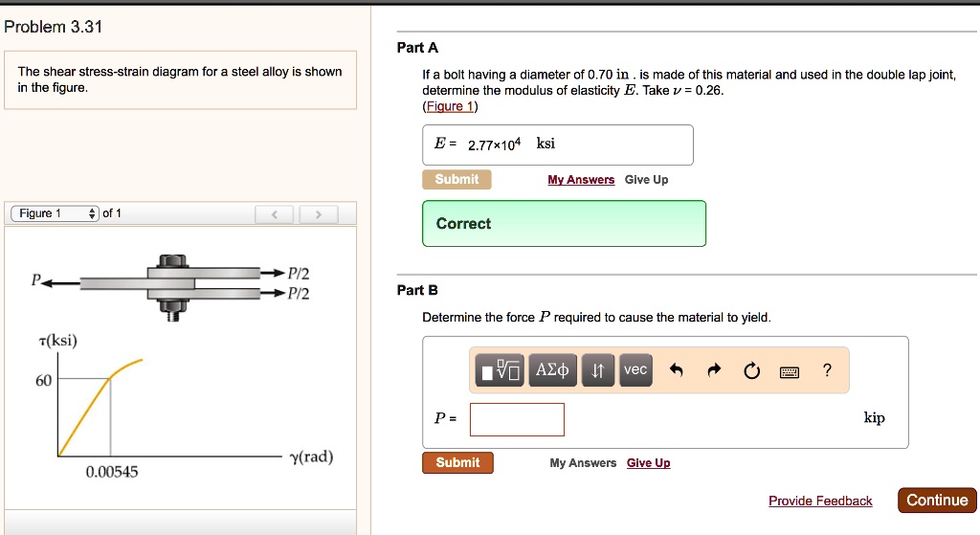Image resolution: width=980 pixels, height=535 pixels.
Task: Click Provide Feedback link
Action: pos(820,501)
